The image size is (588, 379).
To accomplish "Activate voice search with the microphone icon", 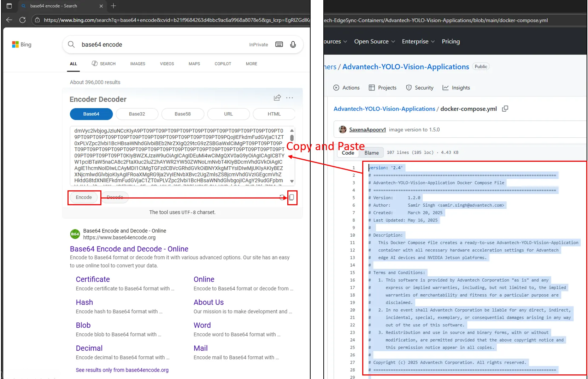I will (x=293, y=44).
